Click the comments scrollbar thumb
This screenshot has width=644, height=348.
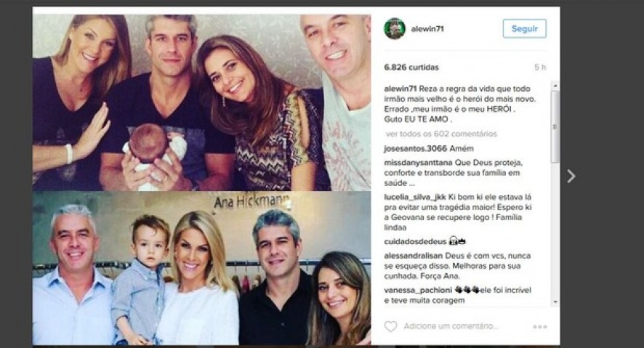tap(555, 127)
